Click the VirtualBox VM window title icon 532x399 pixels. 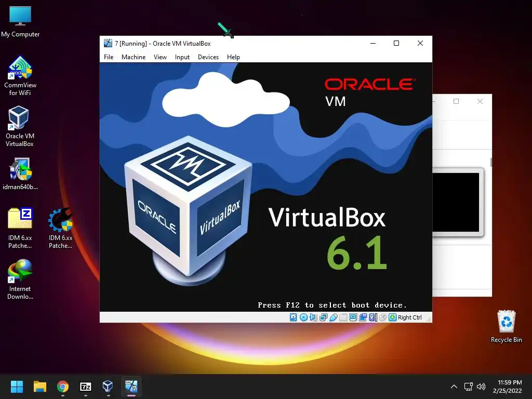[108, 43]
